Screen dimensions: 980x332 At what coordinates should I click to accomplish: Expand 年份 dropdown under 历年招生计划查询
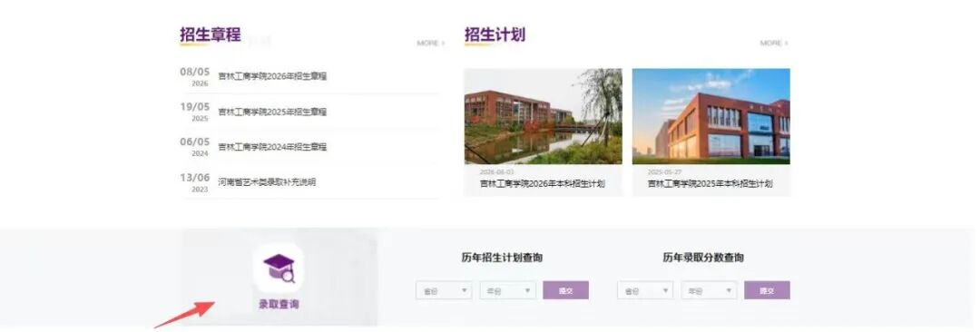point(508,291)
